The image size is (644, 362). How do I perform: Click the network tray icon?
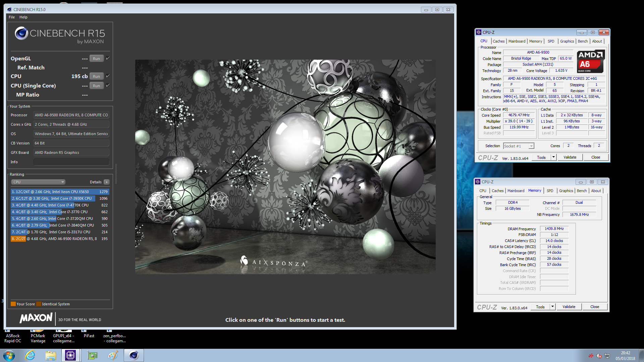pos(607,356)
